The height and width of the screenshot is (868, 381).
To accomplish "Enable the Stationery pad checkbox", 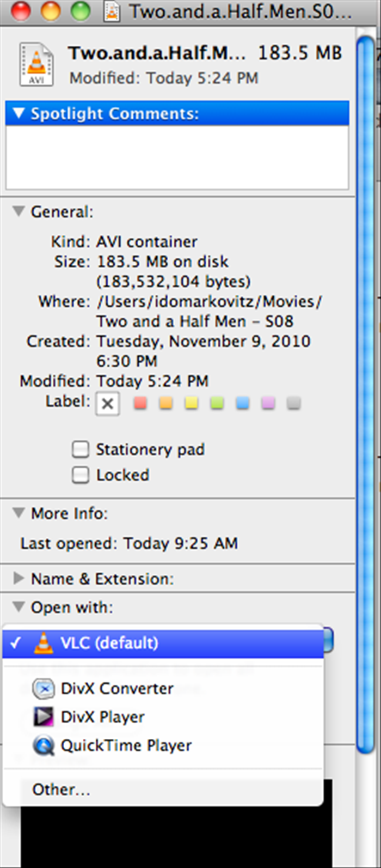I will coord(81,450).
